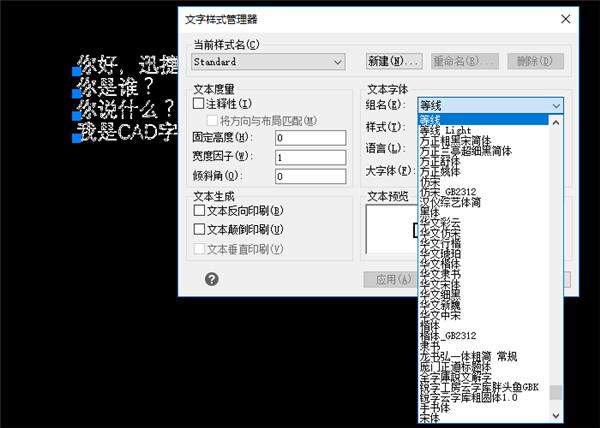The image size is (600, 428).
Task: Click the 应用(A) button
Action: [x=390, y=280]
